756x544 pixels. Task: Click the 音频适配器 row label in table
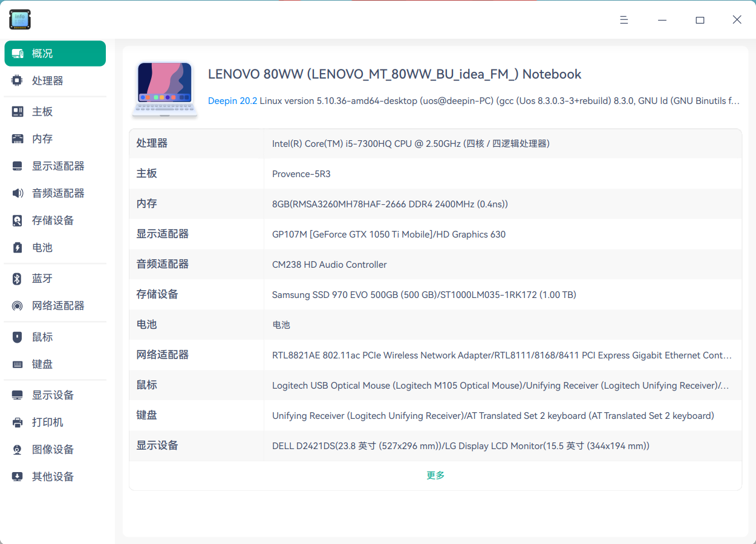[x=163, y=264]
